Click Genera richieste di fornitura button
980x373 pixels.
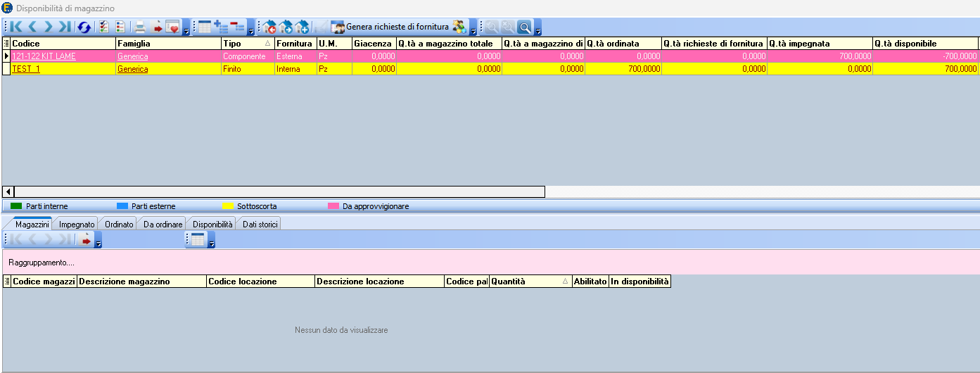tap(397, 27)
